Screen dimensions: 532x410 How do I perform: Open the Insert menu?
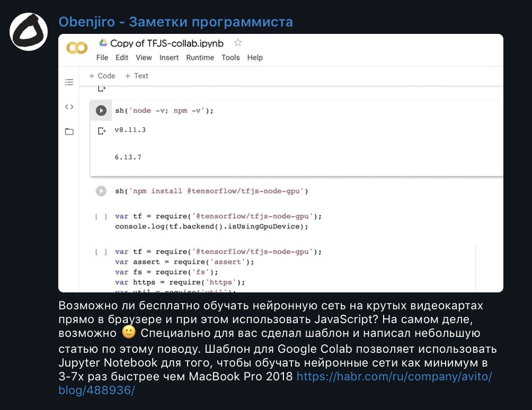(x=169, y=58)
